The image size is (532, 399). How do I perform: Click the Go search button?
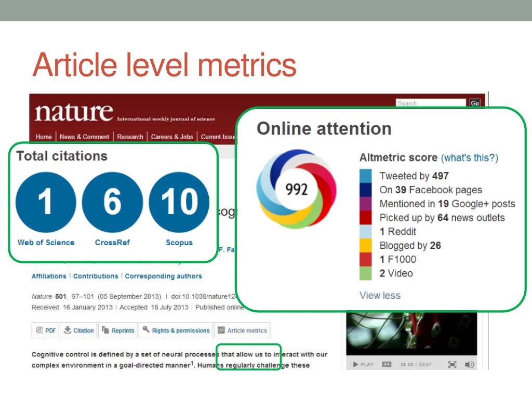point(475,103)
